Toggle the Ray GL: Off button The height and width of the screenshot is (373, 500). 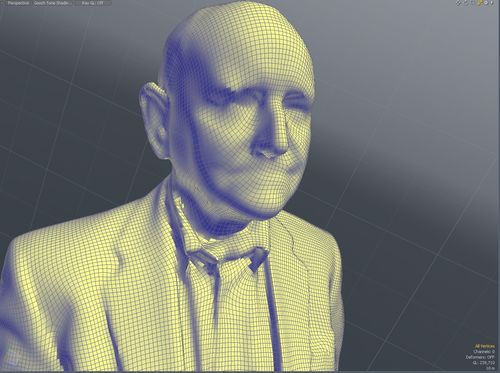[92, 3]
